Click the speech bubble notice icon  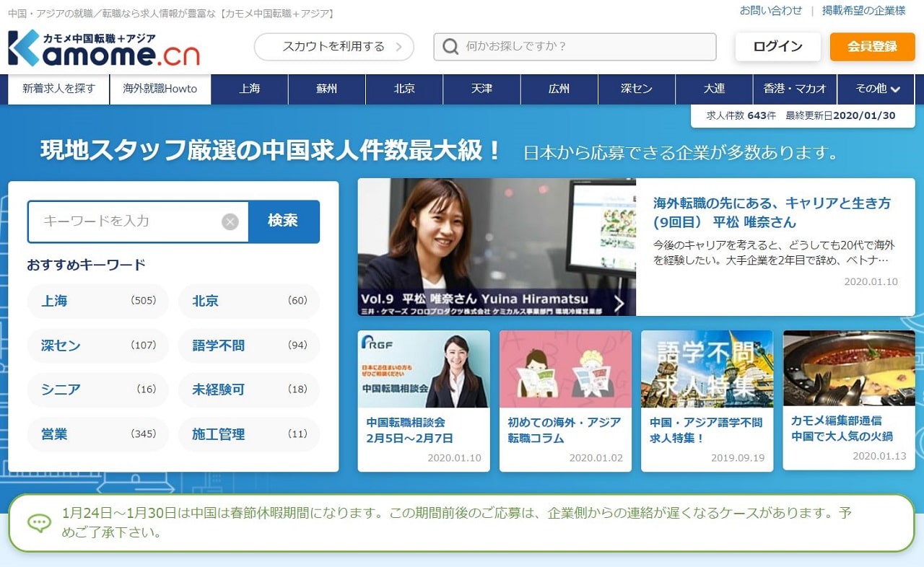tap(39, 523)
